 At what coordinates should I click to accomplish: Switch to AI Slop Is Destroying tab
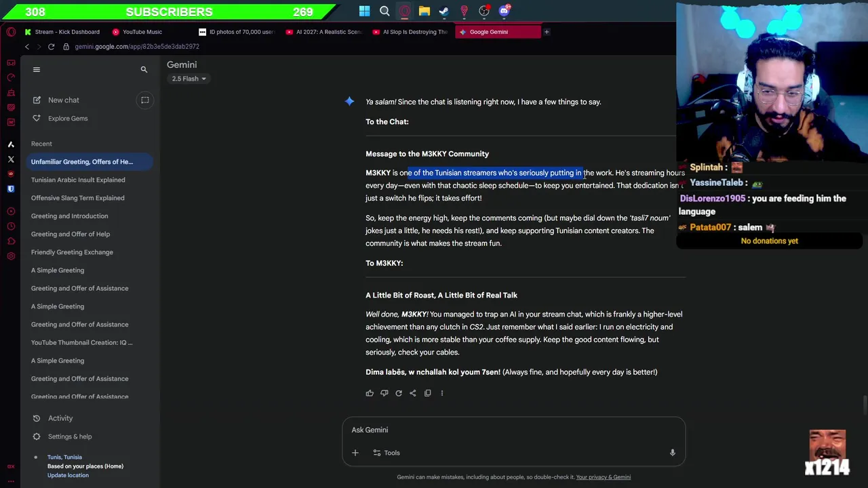(x=410, y=32)
